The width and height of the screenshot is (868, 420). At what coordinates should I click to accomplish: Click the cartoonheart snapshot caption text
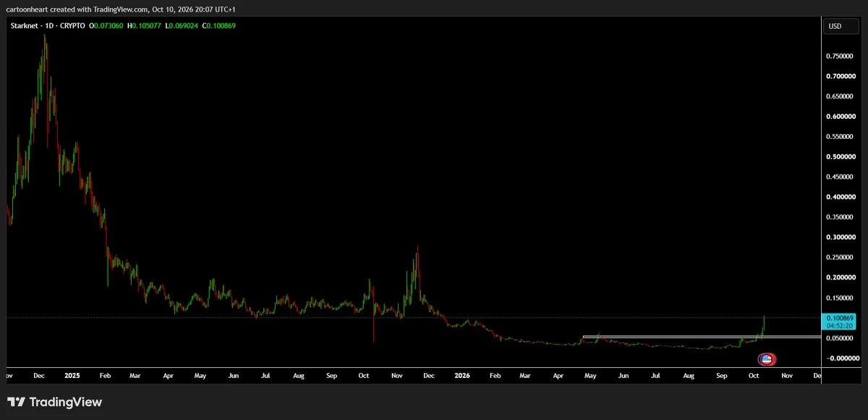tap(120, 9)
